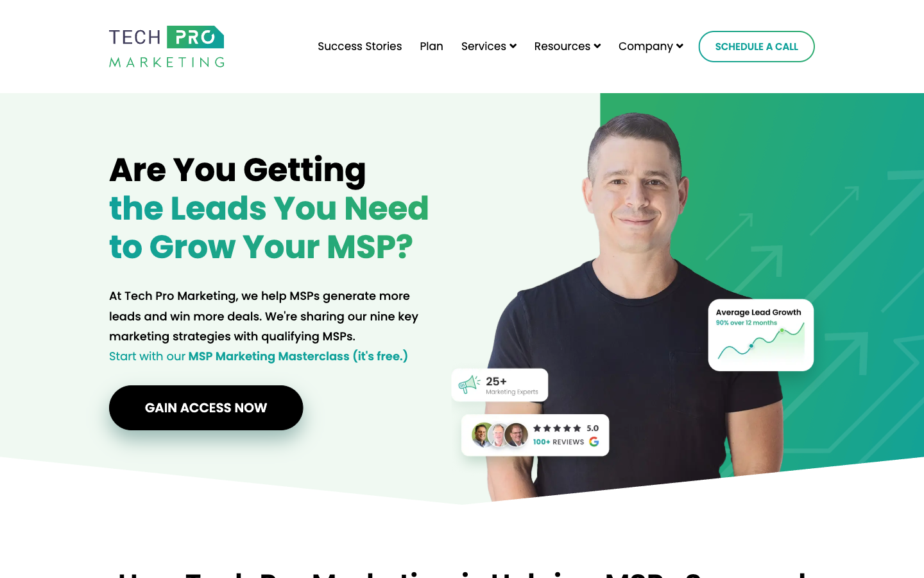This screenshot has width=924, height=578.
Task: Click the Services menu label
Action: 484,46
